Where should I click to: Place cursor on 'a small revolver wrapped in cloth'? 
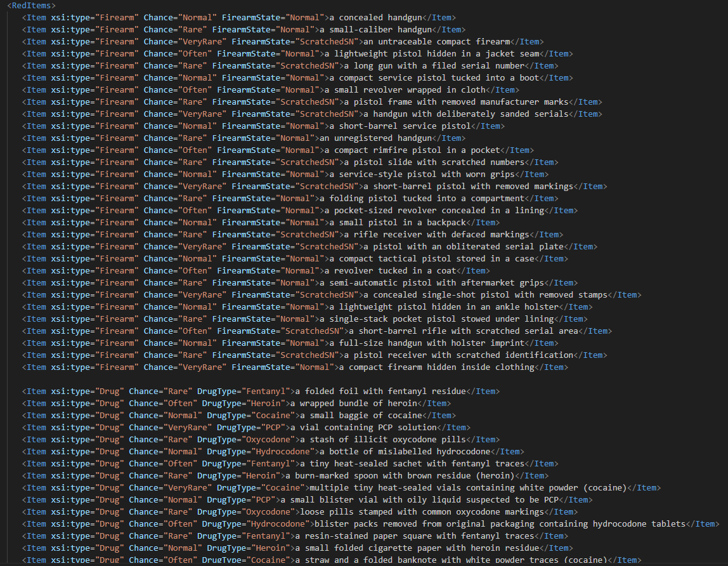pyautogui.click(x=405, y=90)
